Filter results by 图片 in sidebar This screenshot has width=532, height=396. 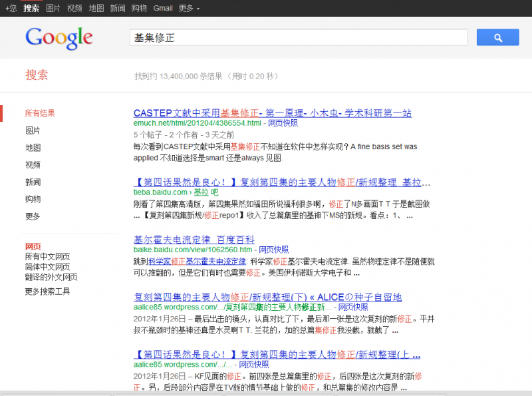click(33, 130)
